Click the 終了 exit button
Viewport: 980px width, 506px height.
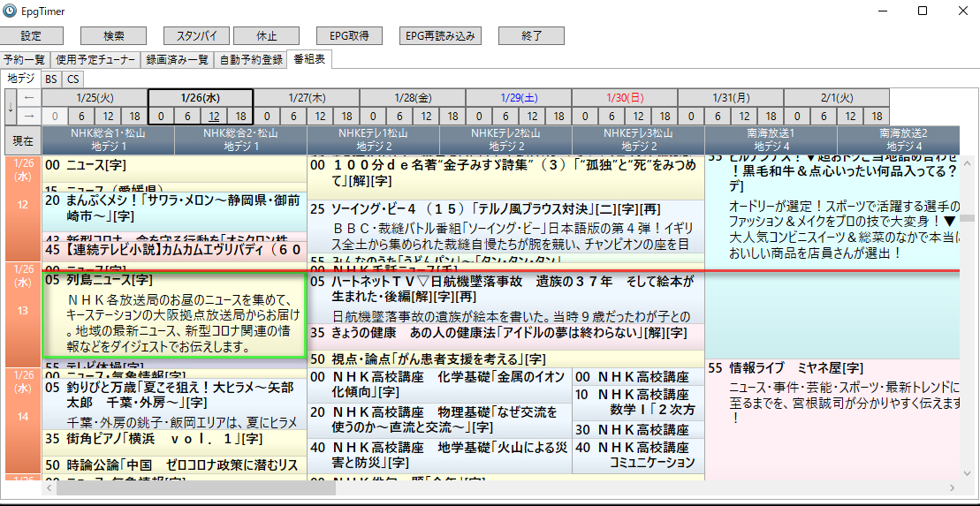(x=531, y=35)
